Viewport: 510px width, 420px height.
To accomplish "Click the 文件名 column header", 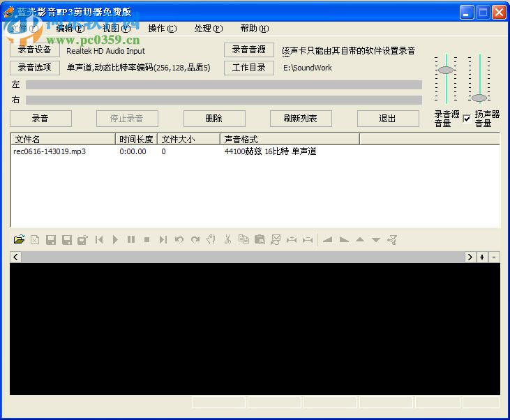I will (63, 140).
